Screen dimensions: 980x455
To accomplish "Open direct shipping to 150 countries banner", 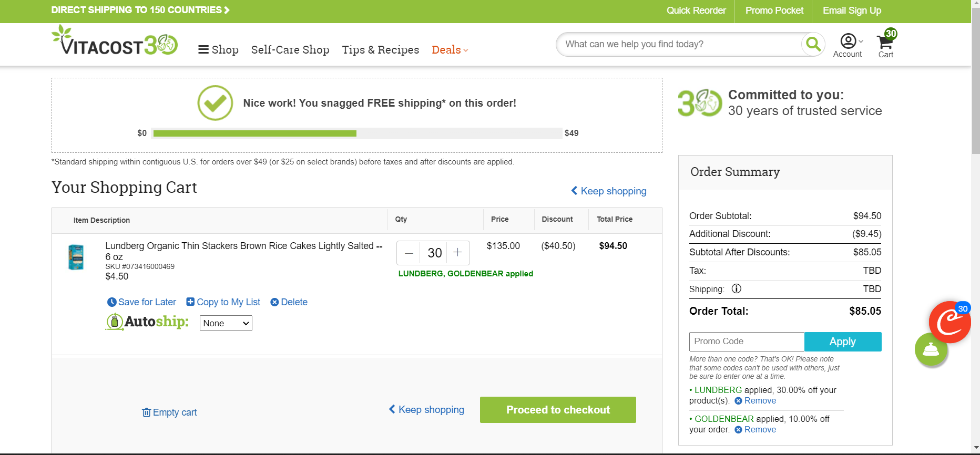I will (140, 10).
